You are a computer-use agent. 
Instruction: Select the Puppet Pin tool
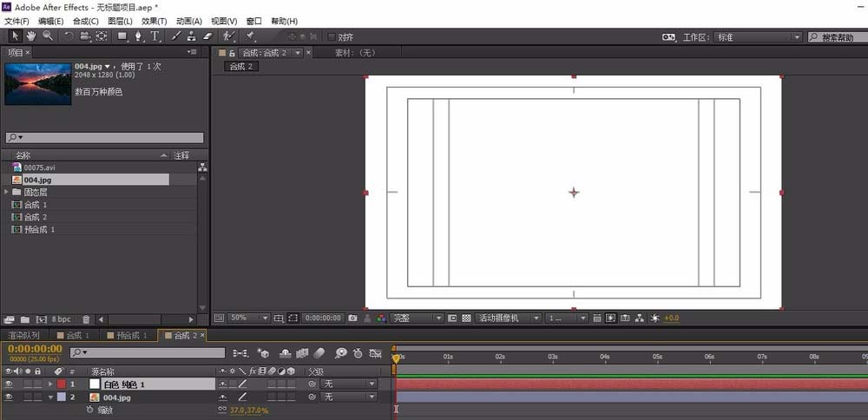pos(250,36)
